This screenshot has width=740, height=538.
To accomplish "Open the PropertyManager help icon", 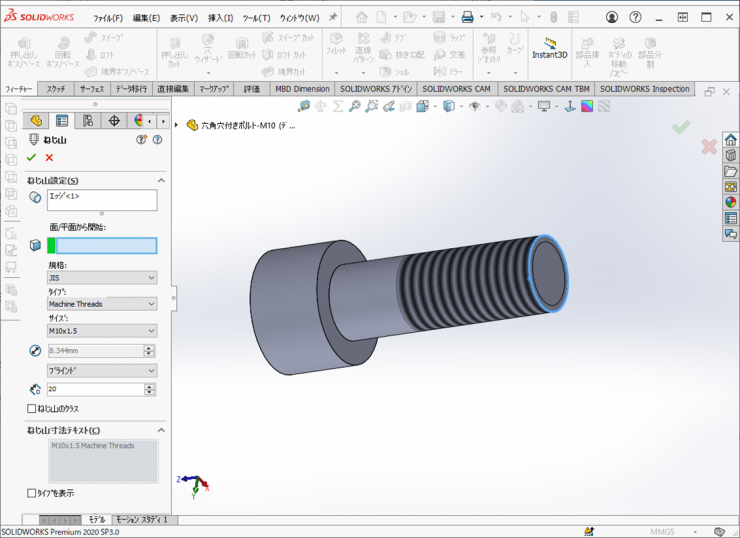I will [x=158, y=140].
